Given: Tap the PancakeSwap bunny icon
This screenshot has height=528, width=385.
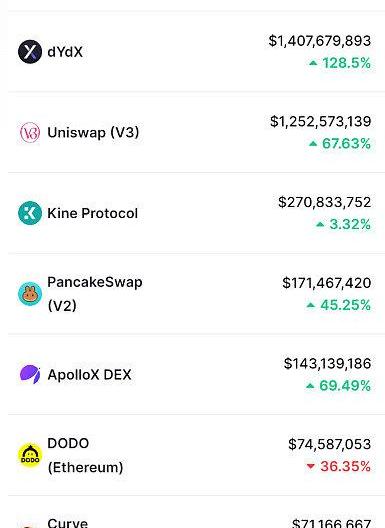Looking at the screenshot, I should 30,294.
